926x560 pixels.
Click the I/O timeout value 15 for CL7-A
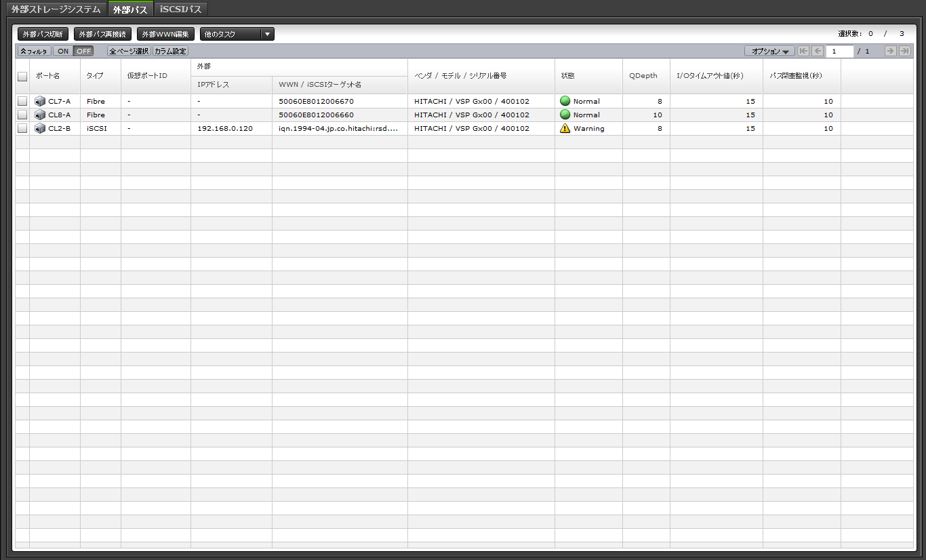(x=750, y=101)
